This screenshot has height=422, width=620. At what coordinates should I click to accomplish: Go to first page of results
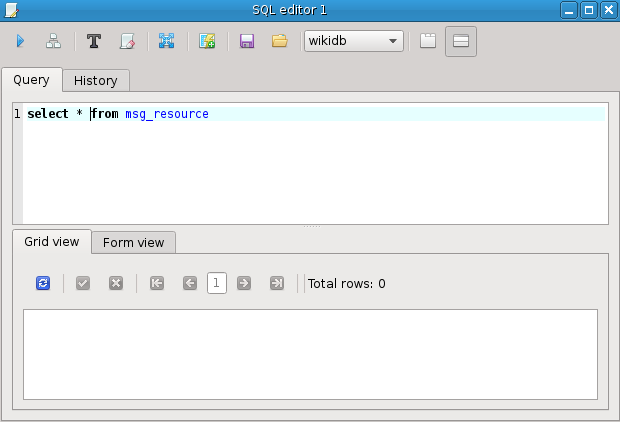(x=157, y=283)
